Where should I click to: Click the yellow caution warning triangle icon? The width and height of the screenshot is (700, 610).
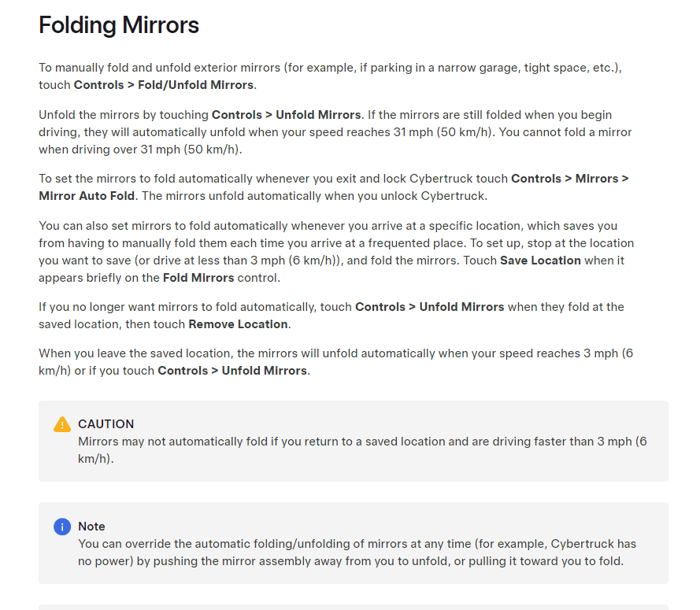pos(62,424)
